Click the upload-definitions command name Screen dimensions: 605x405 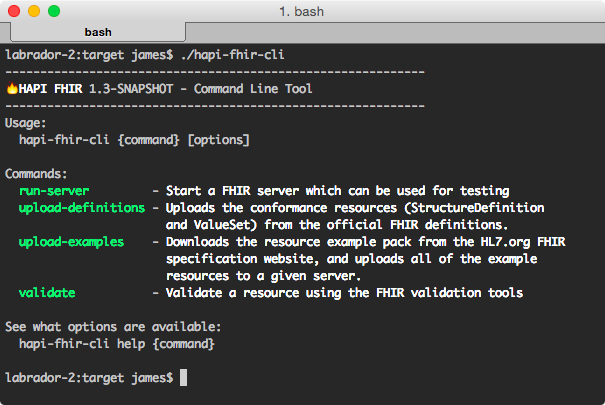(x=82, y=207)
